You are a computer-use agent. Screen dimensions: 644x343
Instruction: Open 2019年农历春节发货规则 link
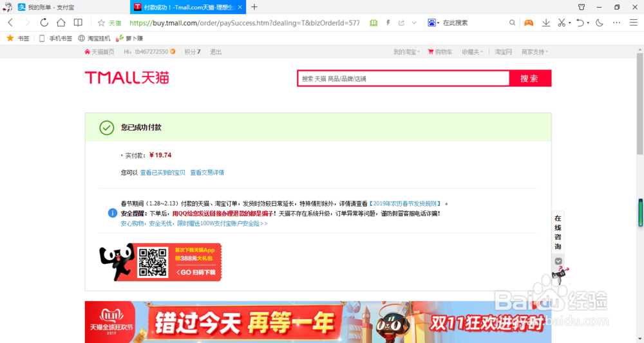[x=405, y=203]
